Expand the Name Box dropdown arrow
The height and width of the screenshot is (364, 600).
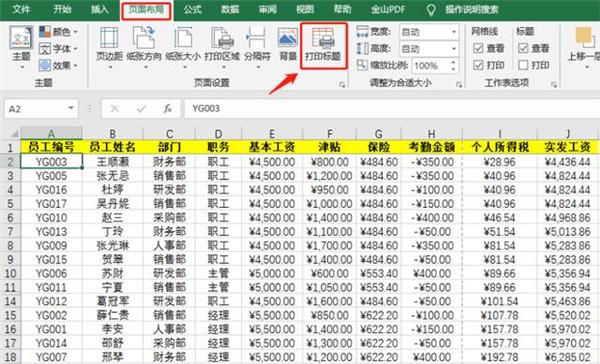coord(71,108)
